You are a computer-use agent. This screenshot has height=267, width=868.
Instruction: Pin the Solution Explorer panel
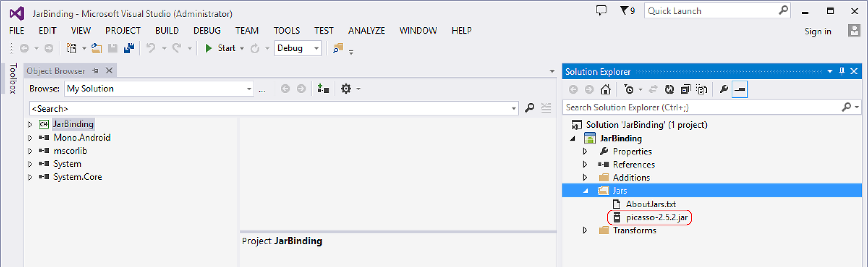point(842,71)
